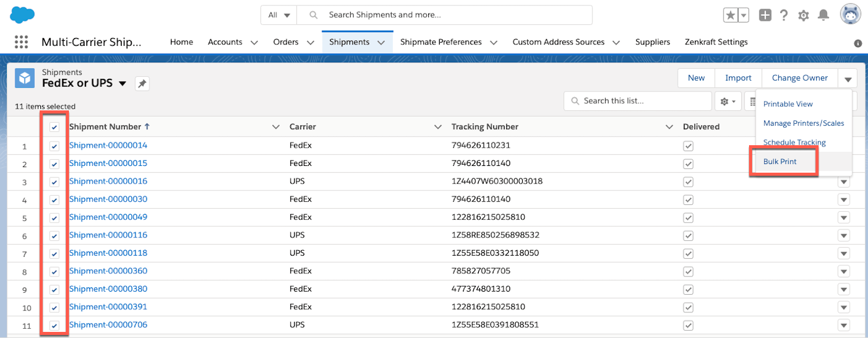Screen dimensions: 868x338
Task: Open the search scope All dropdown
Action: 279,15
